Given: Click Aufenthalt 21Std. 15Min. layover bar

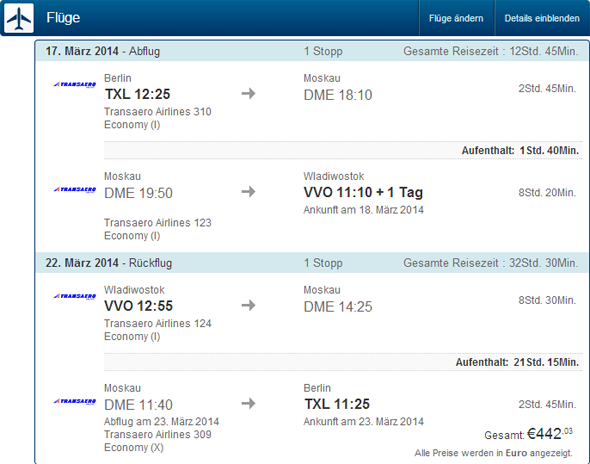Looking at the screenshot, I should [343, 362].
